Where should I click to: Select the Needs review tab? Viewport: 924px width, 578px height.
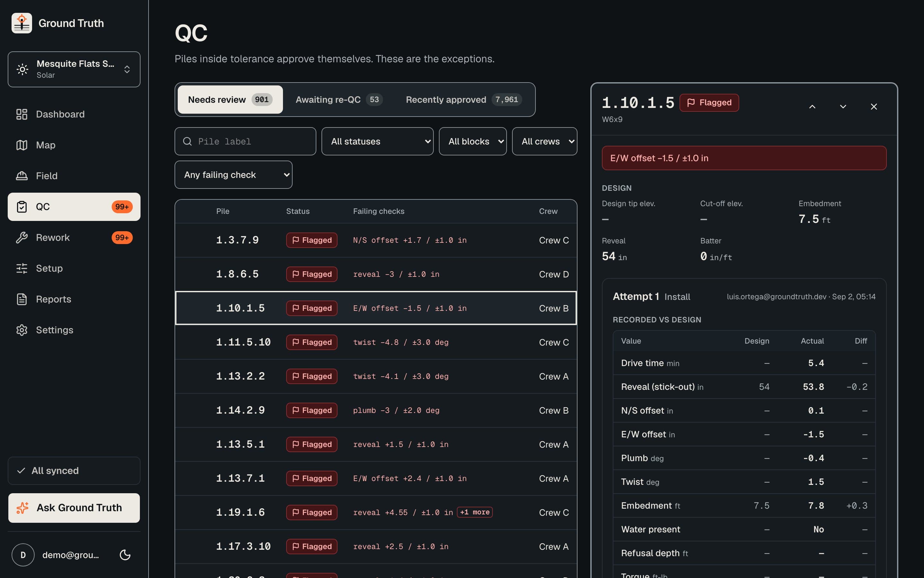pyautogui.click(x=230, y=100)
